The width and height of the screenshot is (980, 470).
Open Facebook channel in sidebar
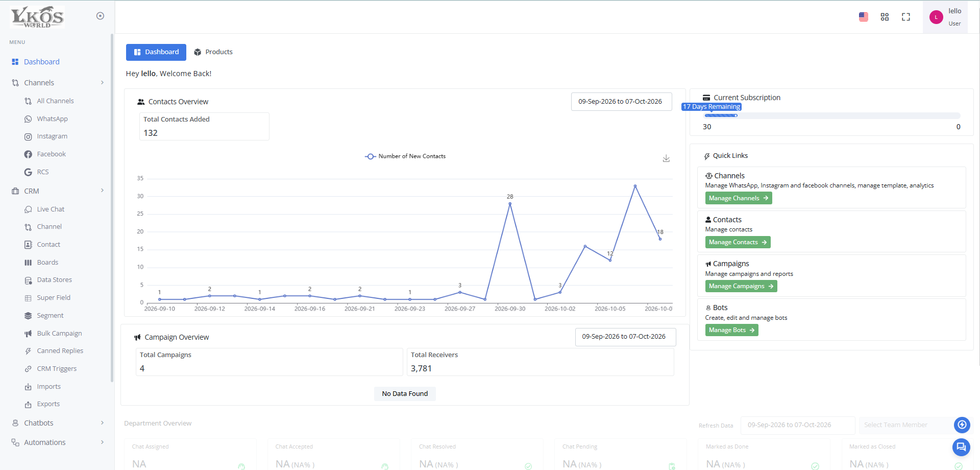[x=51, y=154]
